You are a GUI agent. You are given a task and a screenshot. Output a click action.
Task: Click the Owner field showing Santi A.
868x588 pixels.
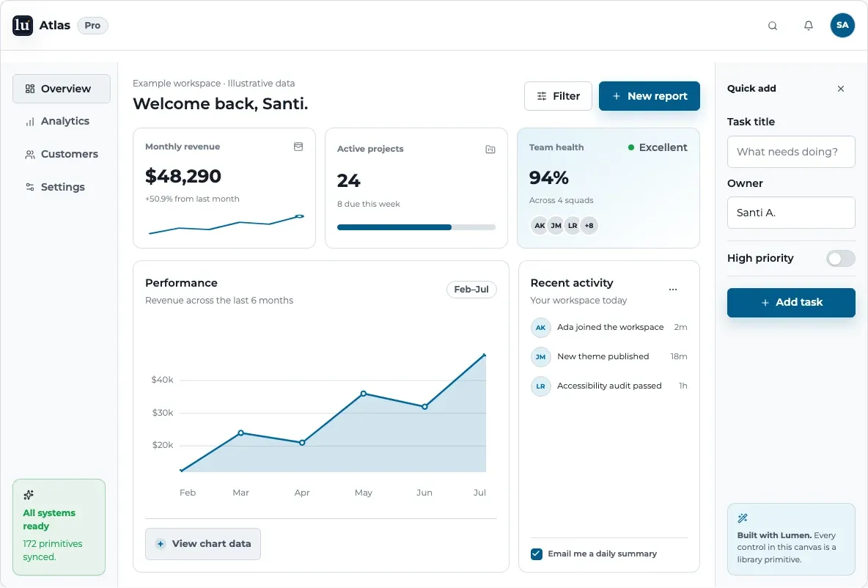790,213
